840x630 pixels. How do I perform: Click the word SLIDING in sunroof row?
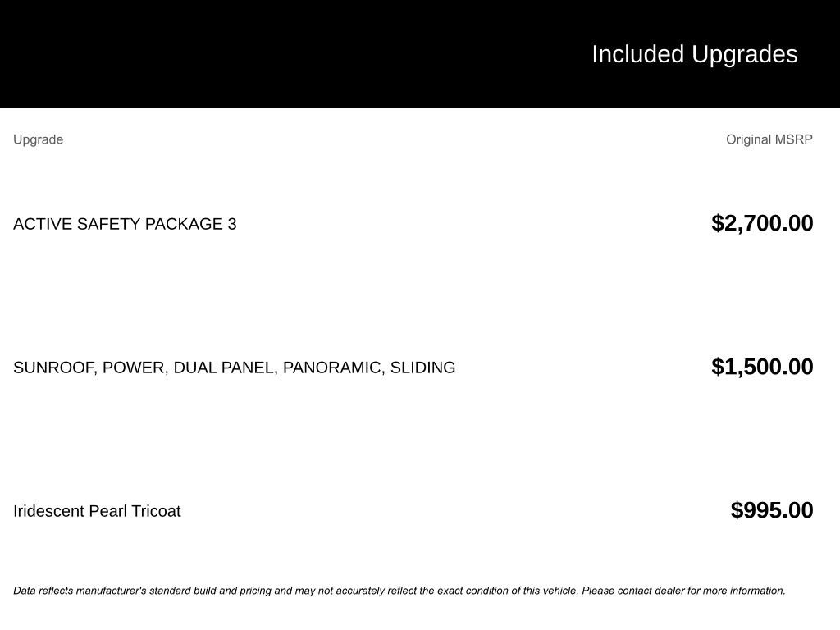tap(422, 367)
